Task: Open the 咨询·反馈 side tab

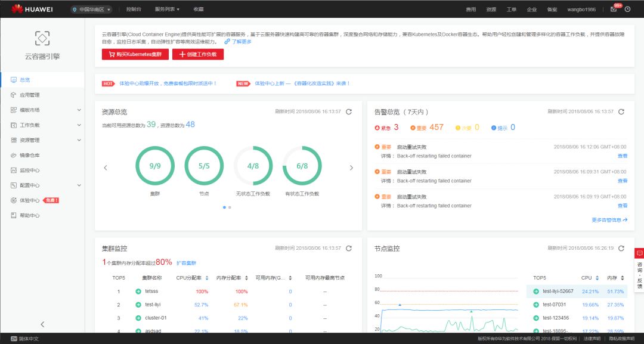Action: [x=639, y=269]
